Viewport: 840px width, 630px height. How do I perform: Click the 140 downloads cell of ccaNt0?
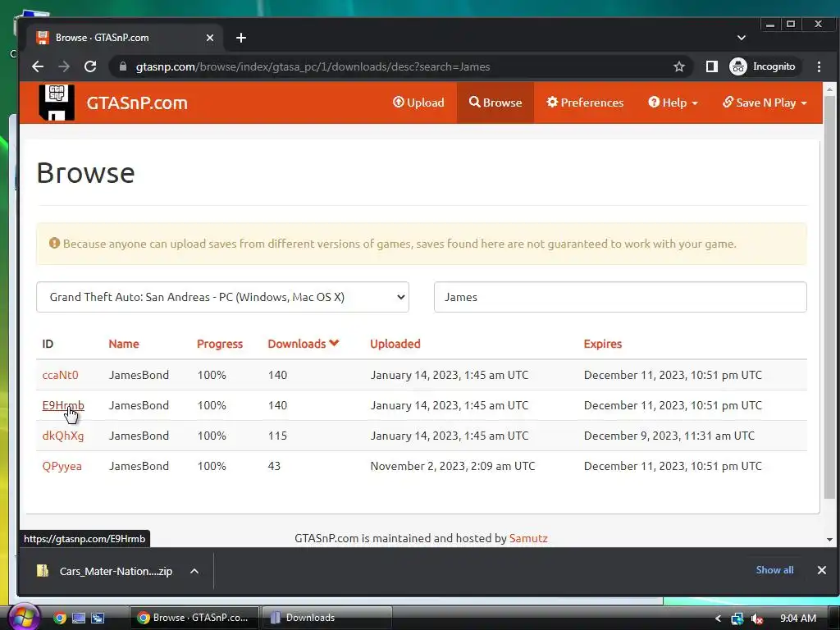tap(277, 375)
